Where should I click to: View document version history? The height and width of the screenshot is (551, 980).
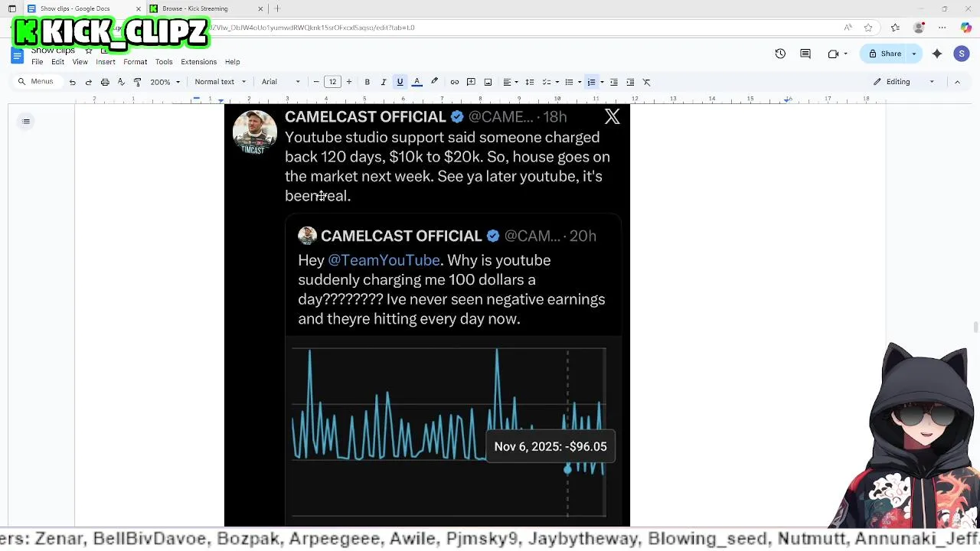coord(780,54)
